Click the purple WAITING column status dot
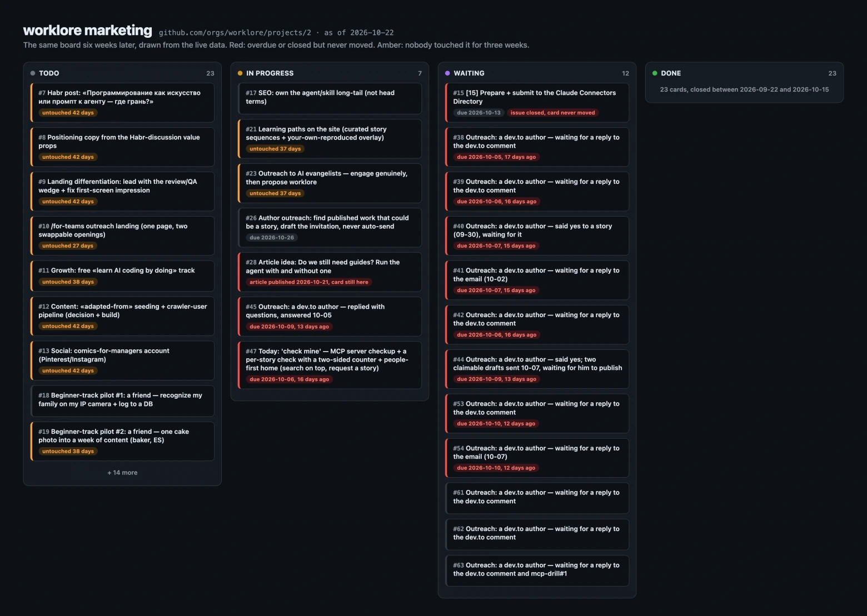The image size is (867, 616). point(447,73)
